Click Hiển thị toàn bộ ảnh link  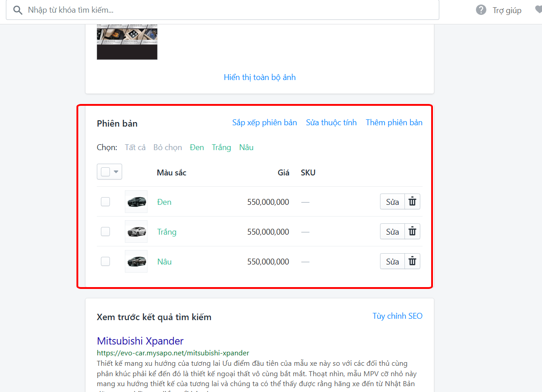point(260,77)
